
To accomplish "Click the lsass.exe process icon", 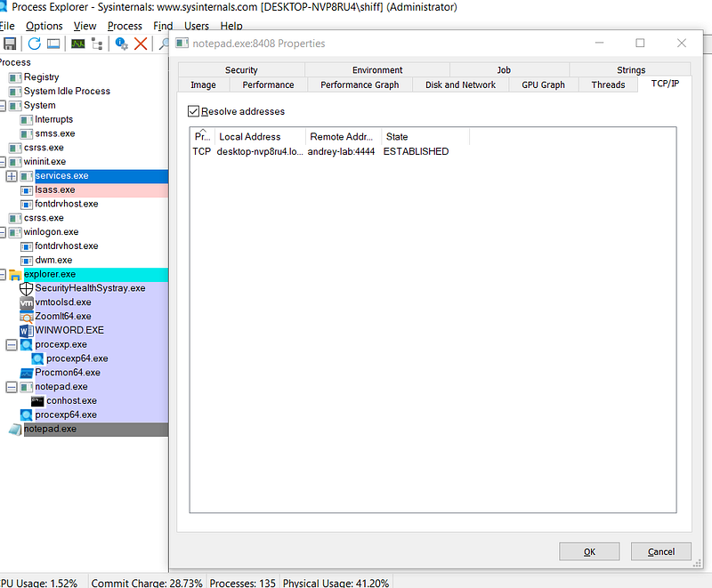I will coord(27,190).
